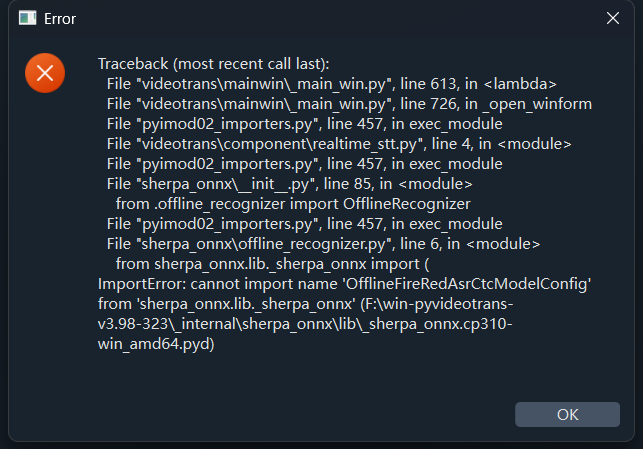Close the Error dialog window
The width and height of the screenshot is (643, 449).
click(612, 18)
